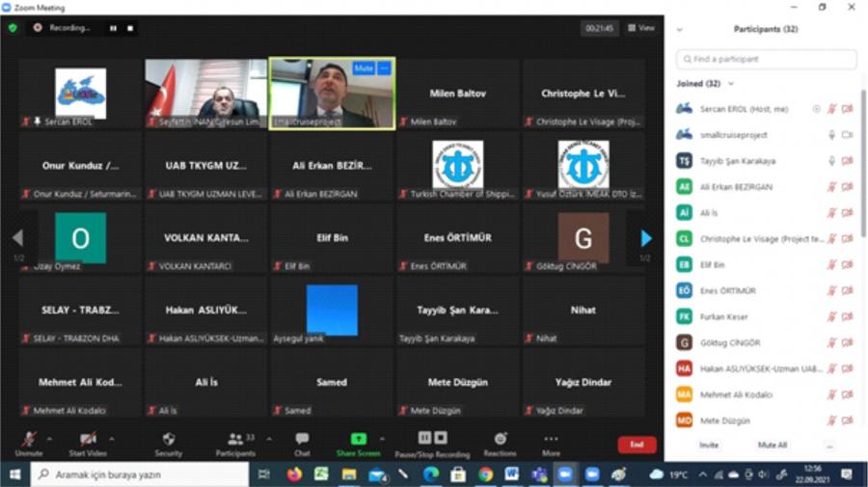868x487 pixels.
Task: Open the More options in the meeting toolbar
Action: (x=551, y=439)
